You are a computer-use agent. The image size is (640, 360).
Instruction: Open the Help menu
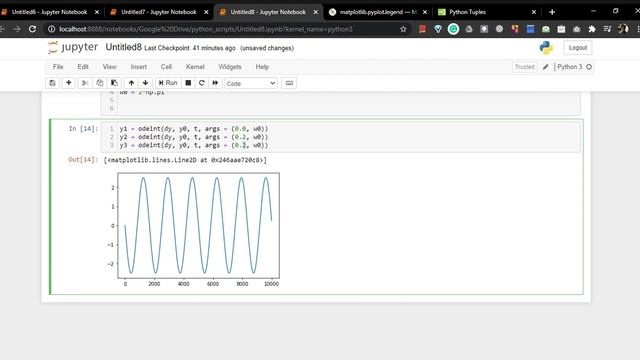point(262,67)
